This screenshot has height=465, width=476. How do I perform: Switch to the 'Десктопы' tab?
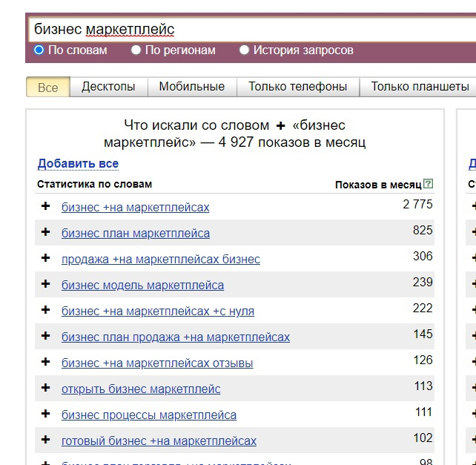109,87
